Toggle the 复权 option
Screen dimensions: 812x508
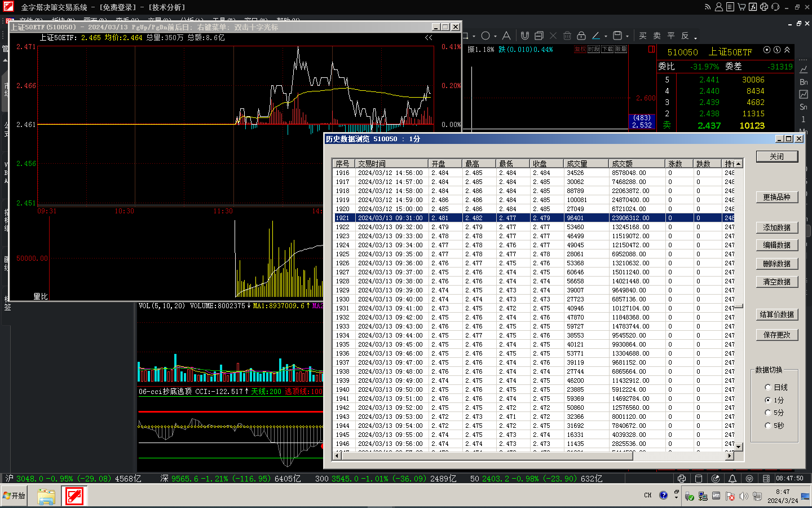(580, 49)
